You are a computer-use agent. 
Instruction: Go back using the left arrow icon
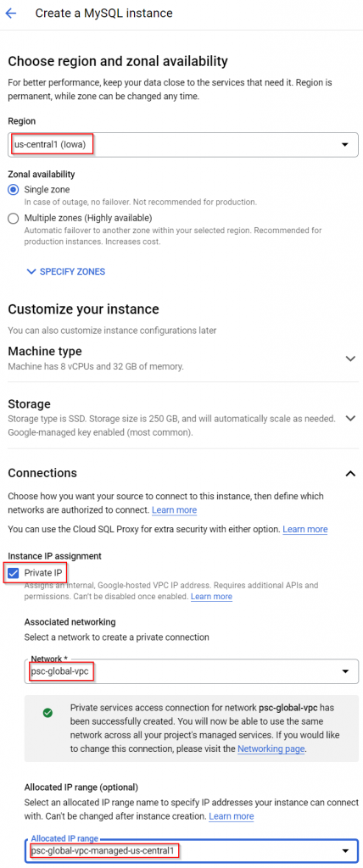10,13
